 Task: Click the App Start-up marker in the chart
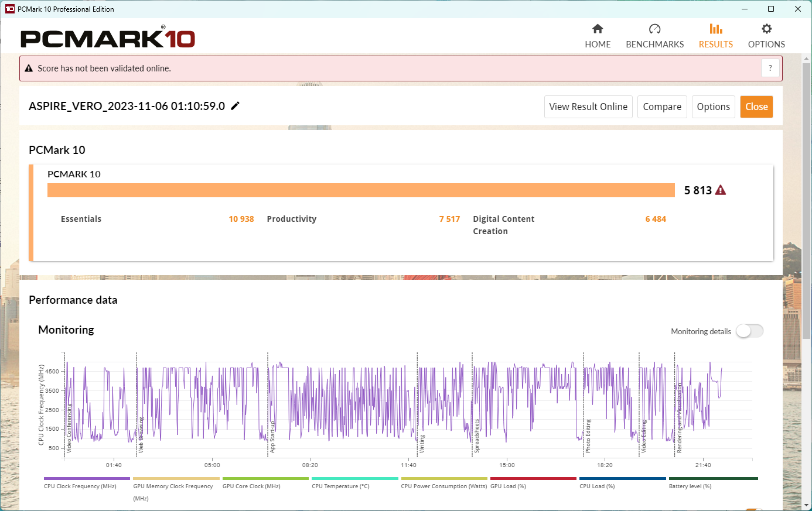click(x=272, y=437)
